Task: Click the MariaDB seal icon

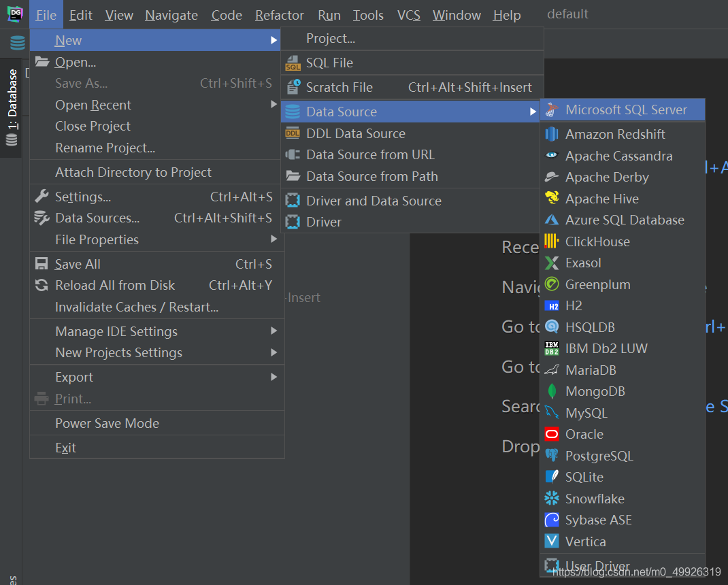Action: 552,370
